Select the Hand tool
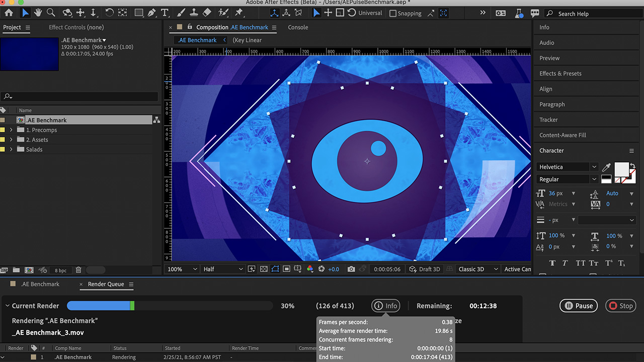This screenshot has width=644, height=362. click(x=38, y=13)
